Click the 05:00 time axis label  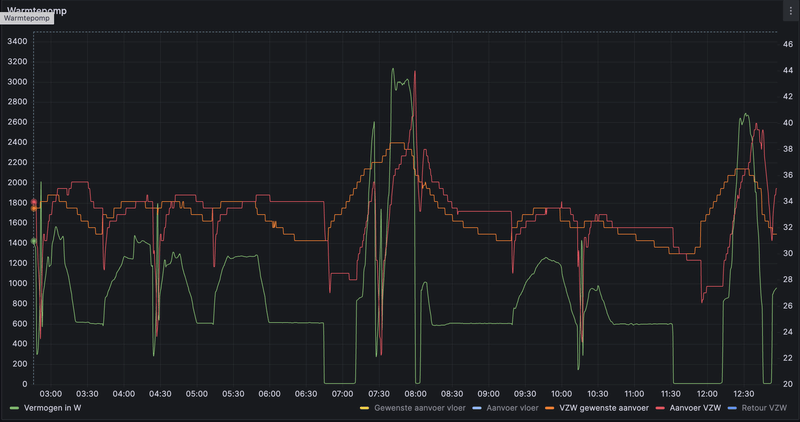coord(196,394)
